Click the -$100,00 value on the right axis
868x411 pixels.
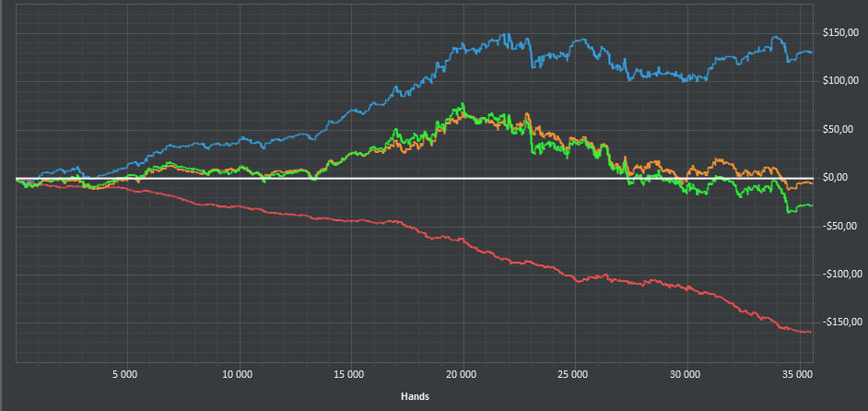(x=839, y=274)
